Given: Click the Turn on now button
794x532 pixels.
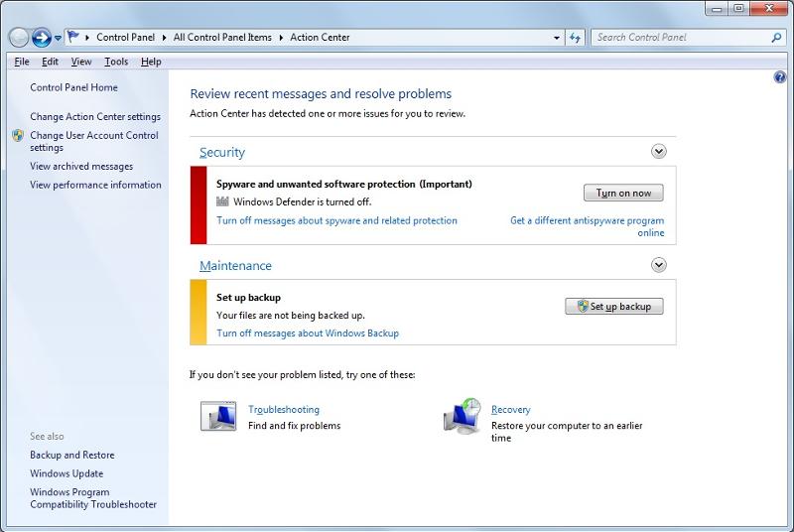Looking at the screenshot, I should (x=623, y=193).
